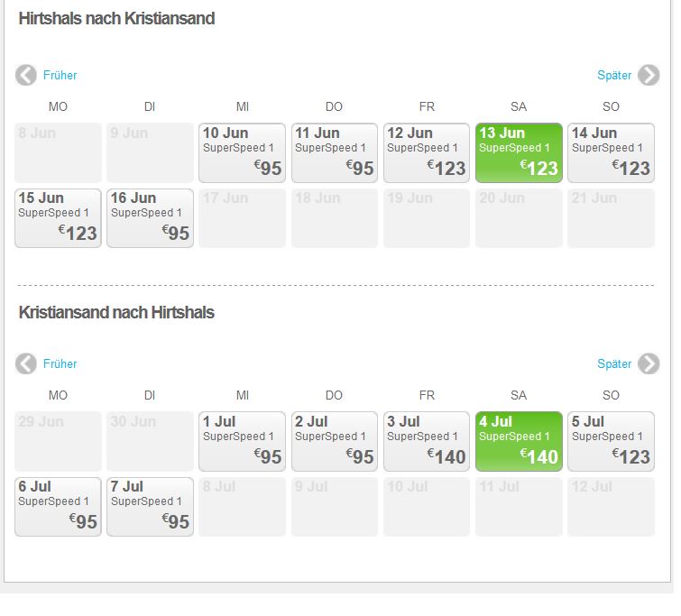Select the highlighted 13 Jun departure

[x=519, y=153]
